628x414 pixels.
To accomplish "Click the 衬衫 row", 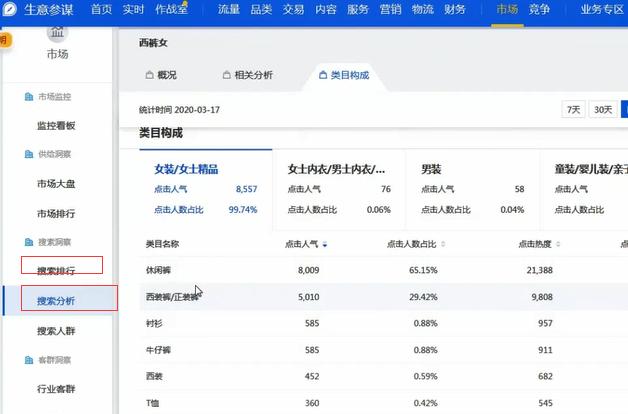I will click(x=384, y=323).
